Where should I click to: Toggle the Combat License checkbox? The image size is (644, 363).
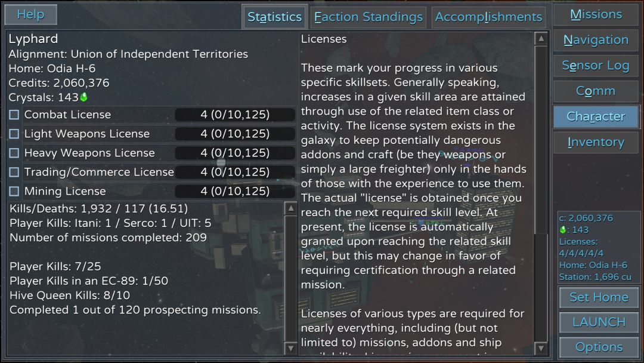click(14, 115)
